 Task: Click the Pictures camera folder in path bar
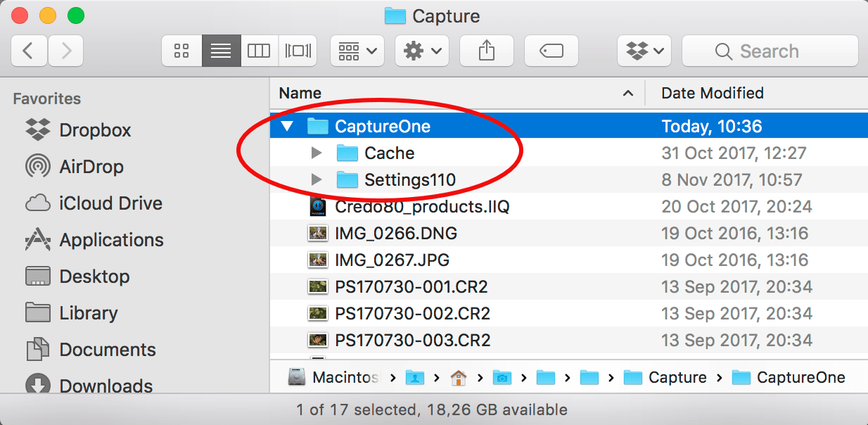coord(502,378)
